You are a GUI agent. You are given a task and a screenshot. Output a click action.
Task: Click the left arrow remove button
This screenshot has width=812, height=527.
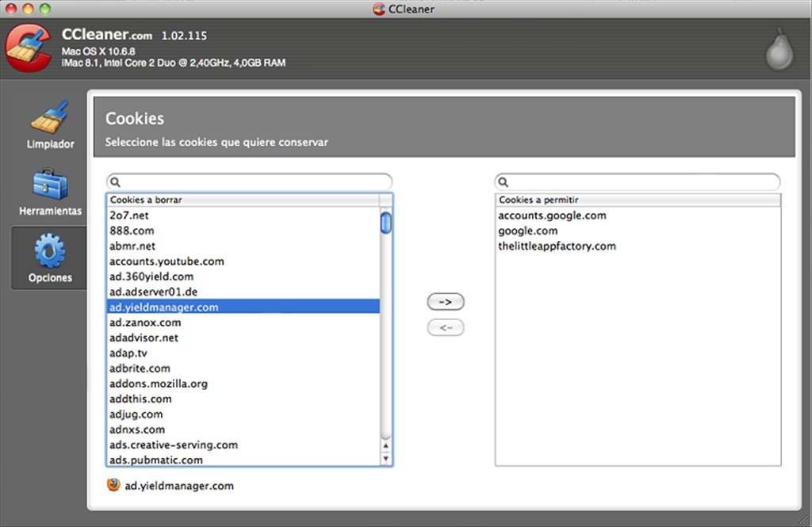(x=445, y=327)
